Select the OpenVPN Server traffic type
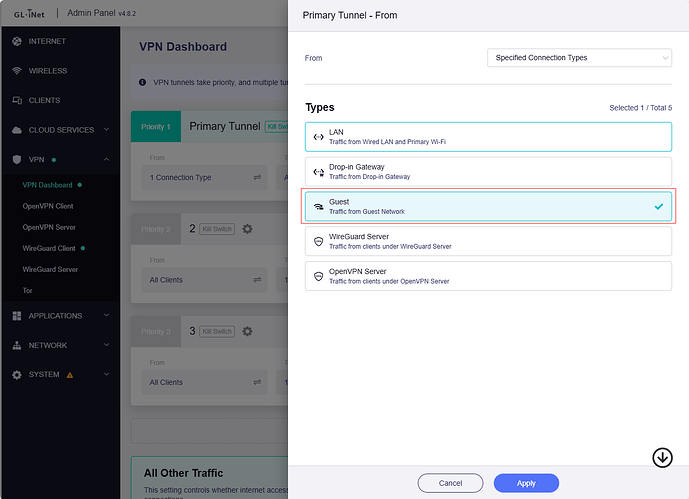 [488, 276]
